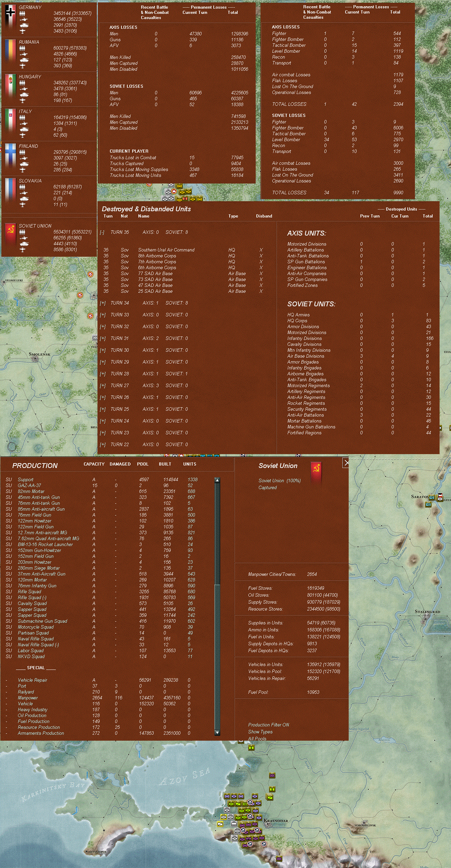Click the Krasnodar city label on the map
Screen dimensions: 451x868
coord(276,820)
